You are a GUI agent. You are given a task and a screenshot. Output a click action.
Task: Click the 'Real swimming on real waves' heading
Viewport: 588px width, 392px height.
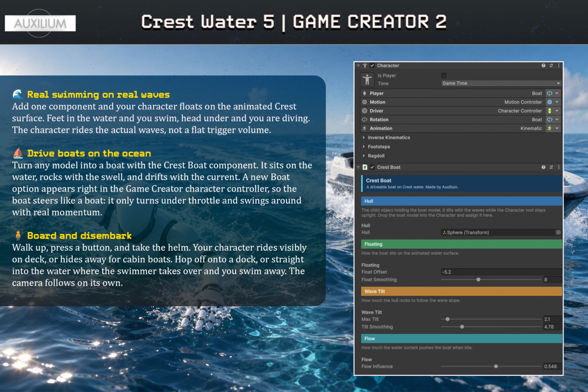(98, 95)
